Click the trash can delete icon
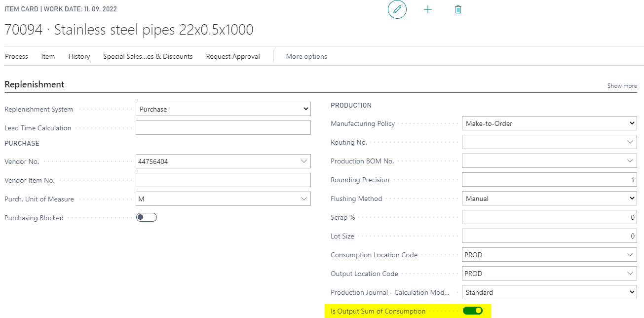The width and height of the screenshot is (644, 318). (458, 9)
